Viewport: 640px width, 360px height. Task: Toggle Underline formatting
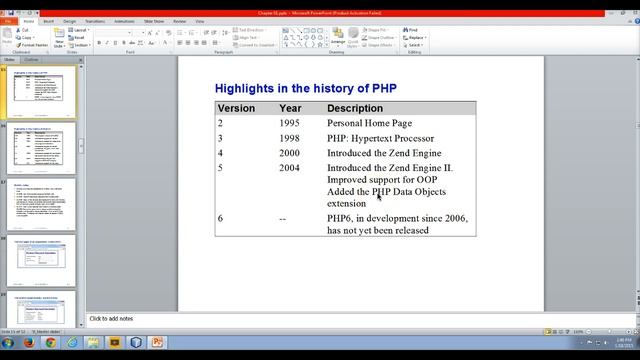click(115, 43)
